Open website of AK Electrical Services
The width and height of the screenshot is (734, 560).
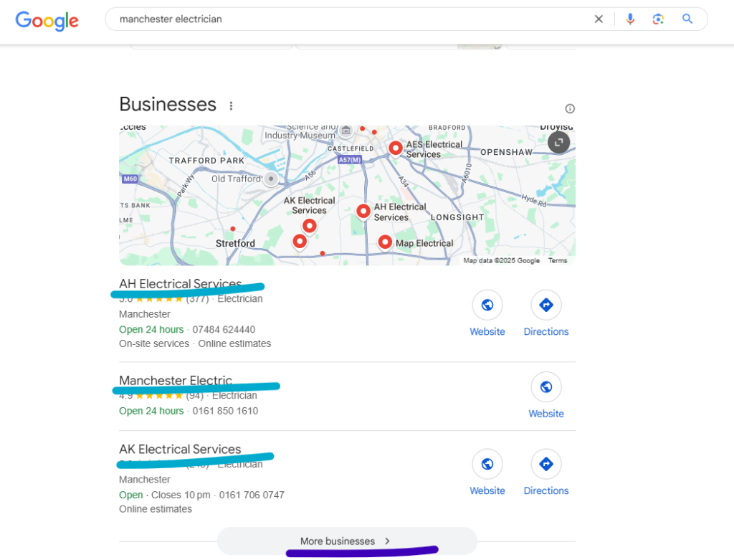point(487,473)
